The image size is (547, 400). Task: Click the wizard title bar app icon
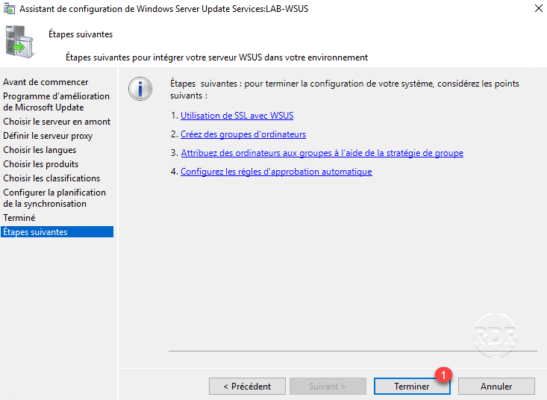9,9
